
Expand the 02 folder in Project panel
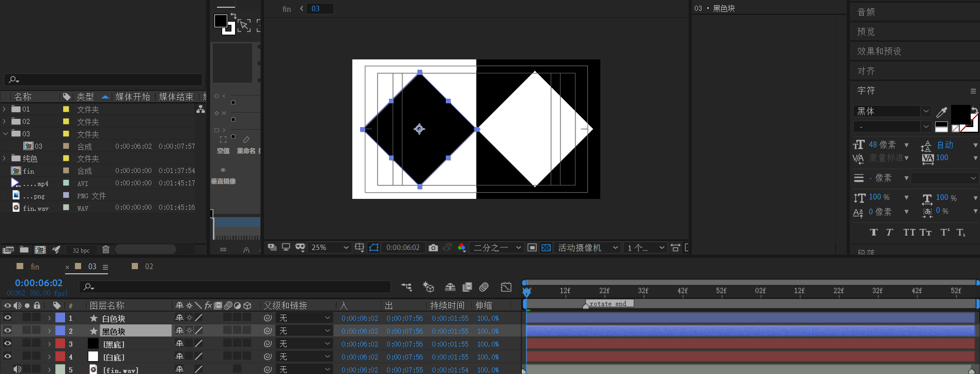5,121
